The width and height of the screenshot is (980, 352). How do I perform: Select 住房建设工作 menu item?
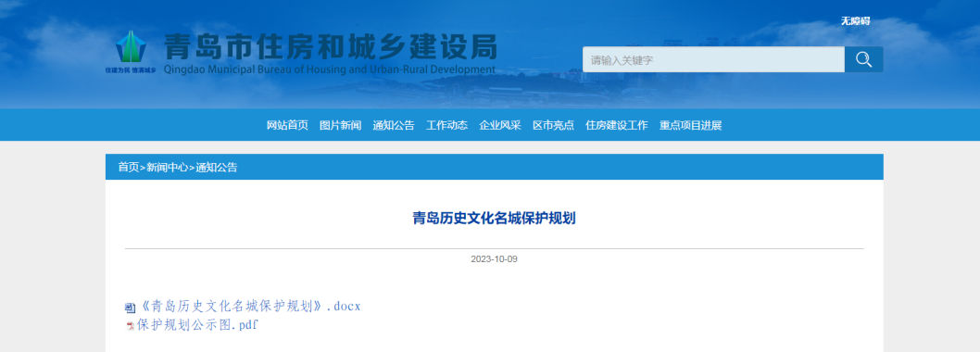coord(617,125)
